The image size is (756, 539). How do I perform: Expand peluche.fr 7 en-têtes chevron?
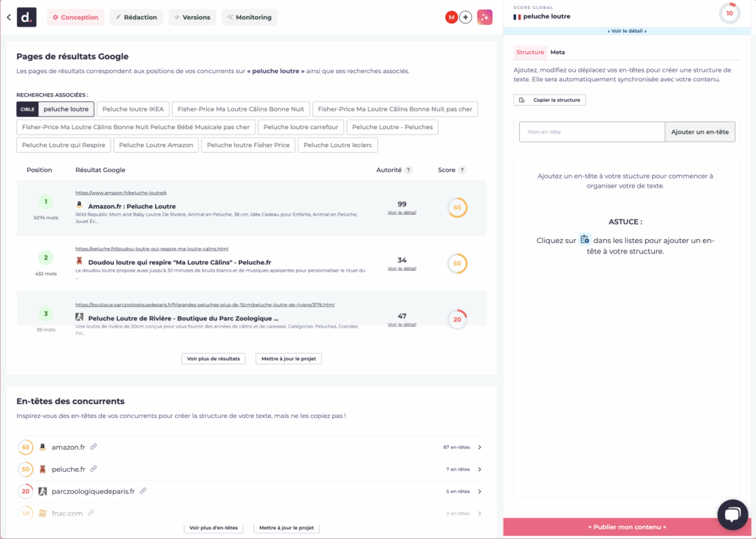[480, 469]
